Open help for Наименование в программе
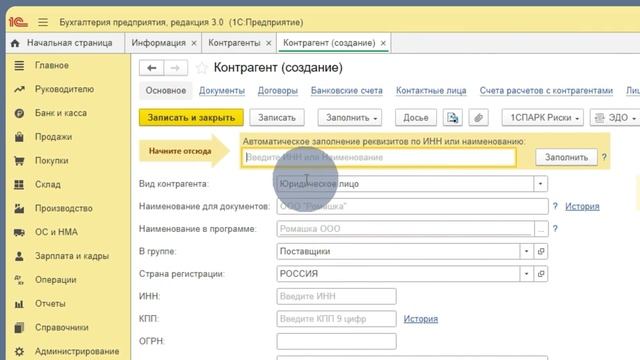 point(555,229)
